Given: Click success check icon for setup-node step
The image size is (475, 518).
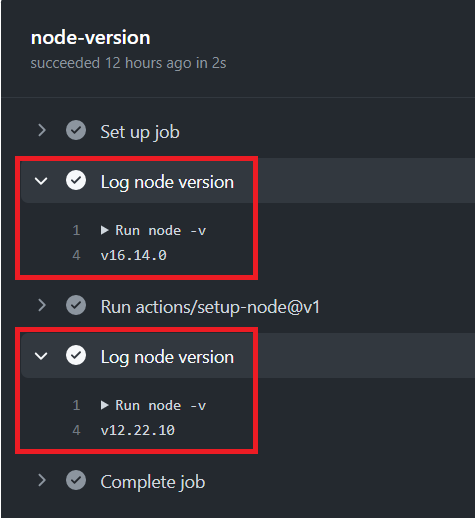Looking at the screenshot, I should (x=76, y=305).
